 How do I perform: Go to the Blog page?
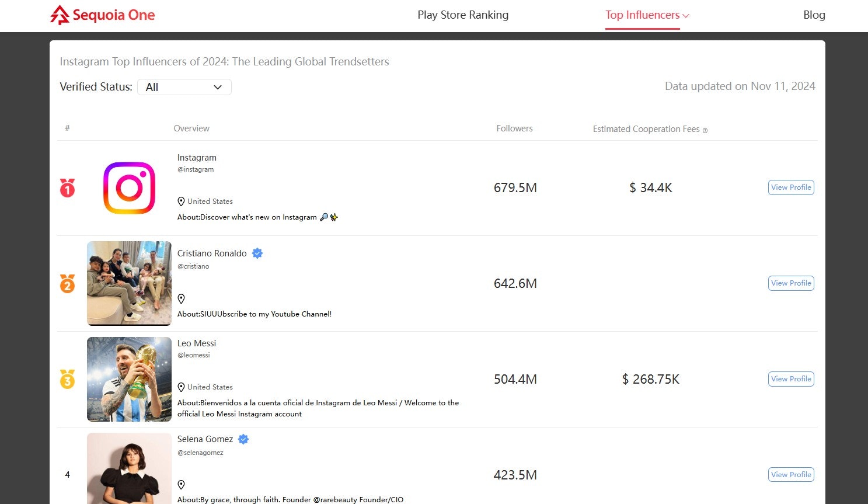(x=814, y=15)
